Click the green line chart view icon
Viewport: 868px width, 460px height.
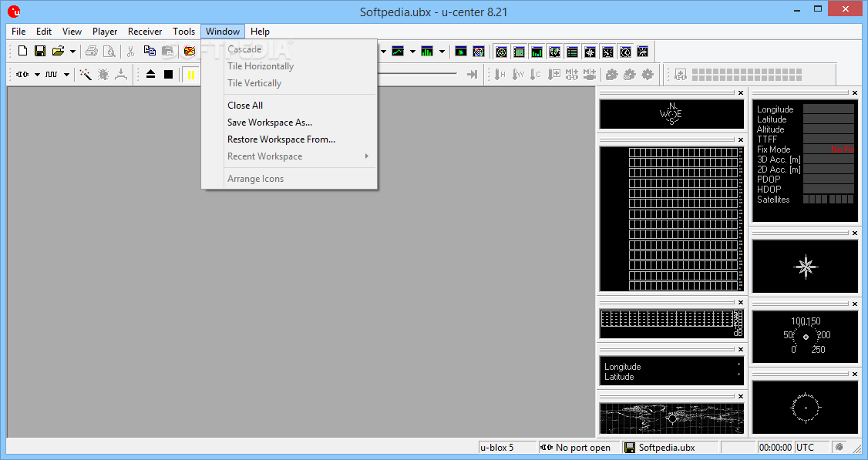[x=398, y=52]
